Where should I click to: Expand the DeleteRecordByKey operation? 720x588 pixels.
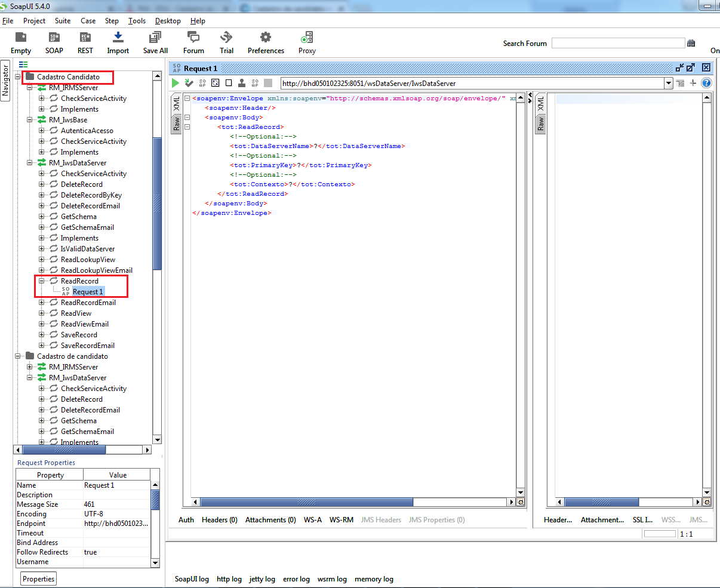[42, 195]
